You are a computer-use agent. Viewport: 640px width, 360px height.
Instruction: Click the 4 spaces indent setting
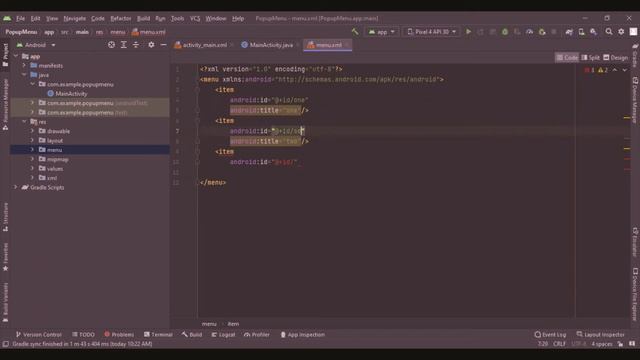tap(602, 344)
